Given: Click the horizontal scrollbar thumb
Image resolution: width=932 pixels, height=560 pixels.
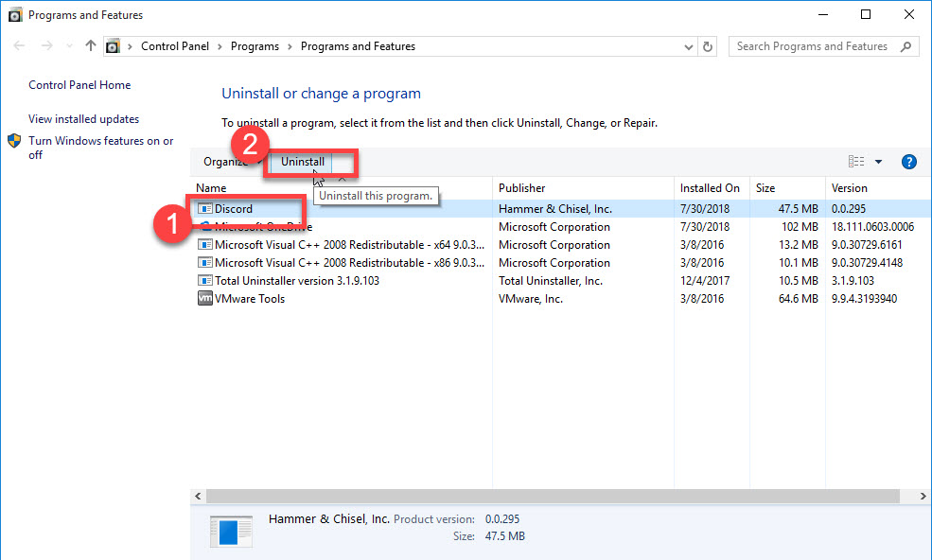Looking at the screenshot, I should click(553, 496).
